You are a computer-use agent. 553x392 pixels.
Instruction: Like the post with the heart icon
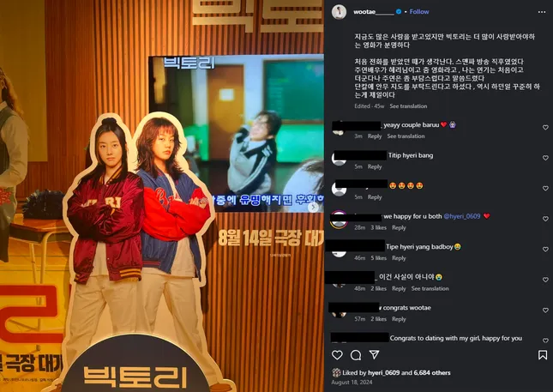(337, 355)
